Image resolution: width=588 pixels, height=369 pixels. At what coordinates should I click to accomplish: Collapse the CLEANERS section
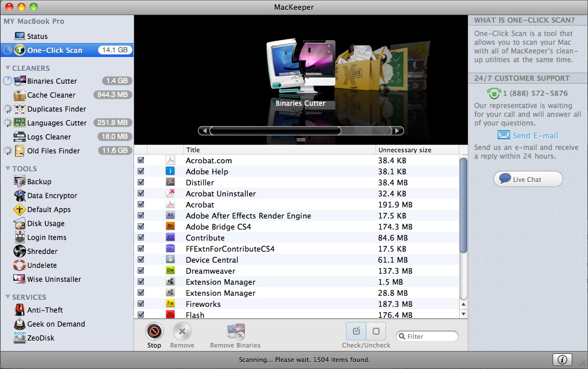point(7,68)
